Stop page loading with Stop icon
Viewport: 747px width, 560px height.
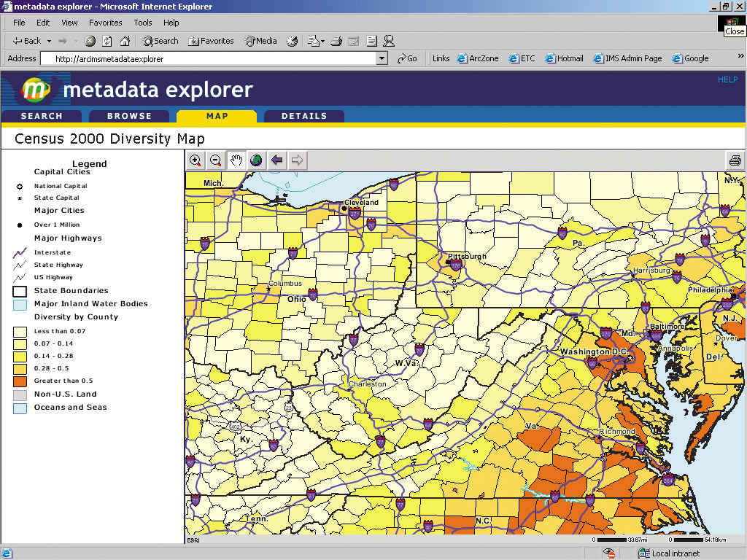90,41
